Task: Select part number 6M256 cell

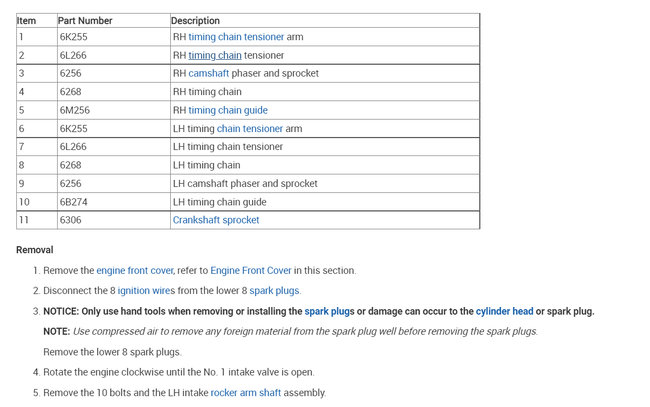Action: point(73,110)
